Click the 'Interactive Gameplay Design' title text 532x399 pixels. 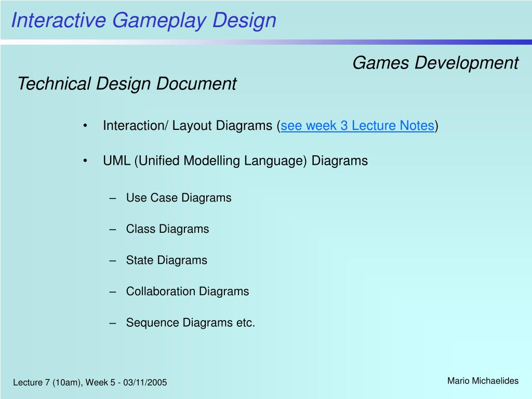144,20
